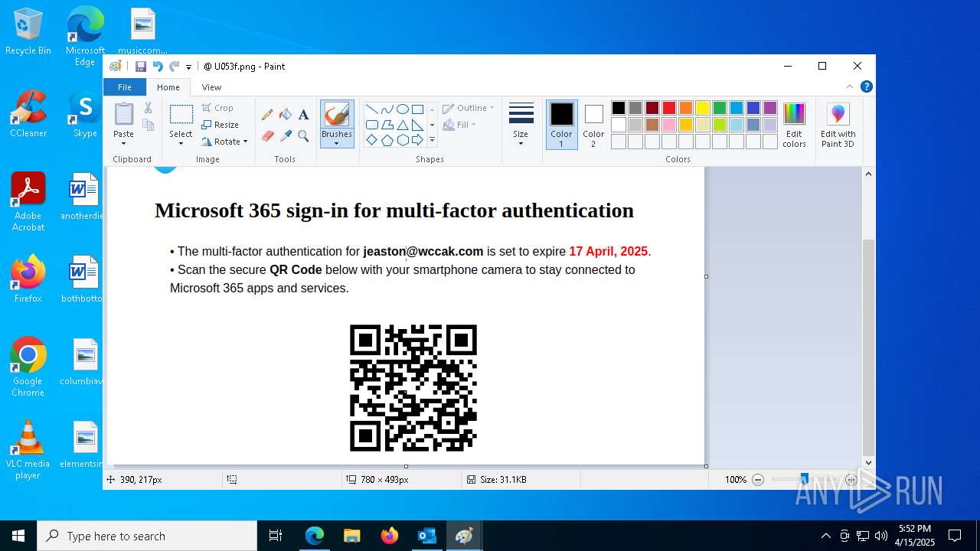Open the Fill dropdown in Shapes group
980x551 pixels.
459,125
